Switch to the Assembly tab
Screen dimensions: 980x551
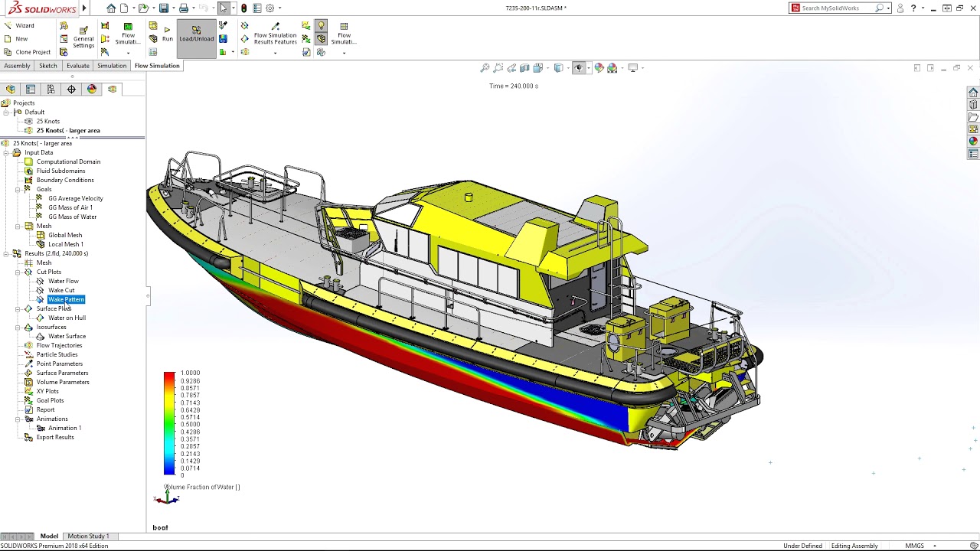(x=17, y=66)
